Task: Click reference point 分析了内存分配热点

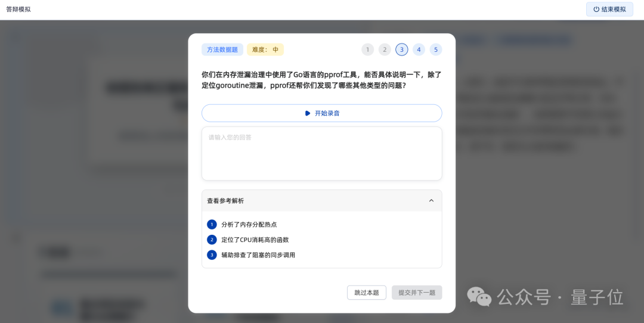Action: tap(249, 225)
